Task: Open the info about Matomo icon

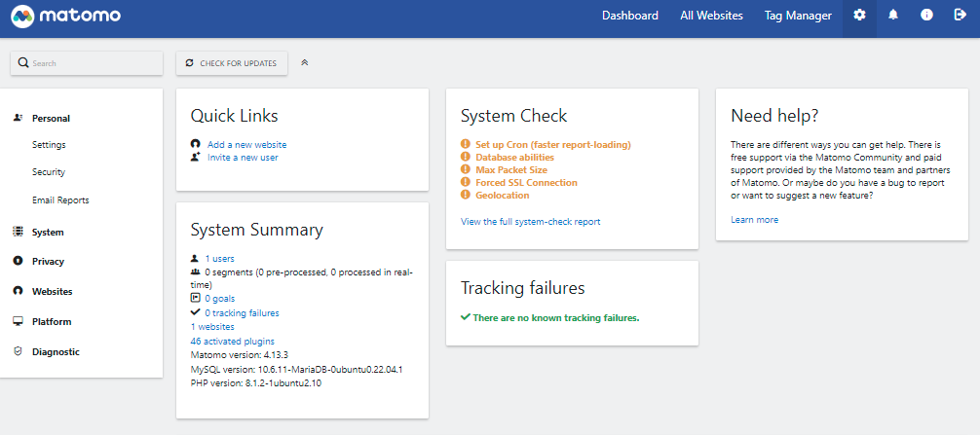Action: coord(926,16)
